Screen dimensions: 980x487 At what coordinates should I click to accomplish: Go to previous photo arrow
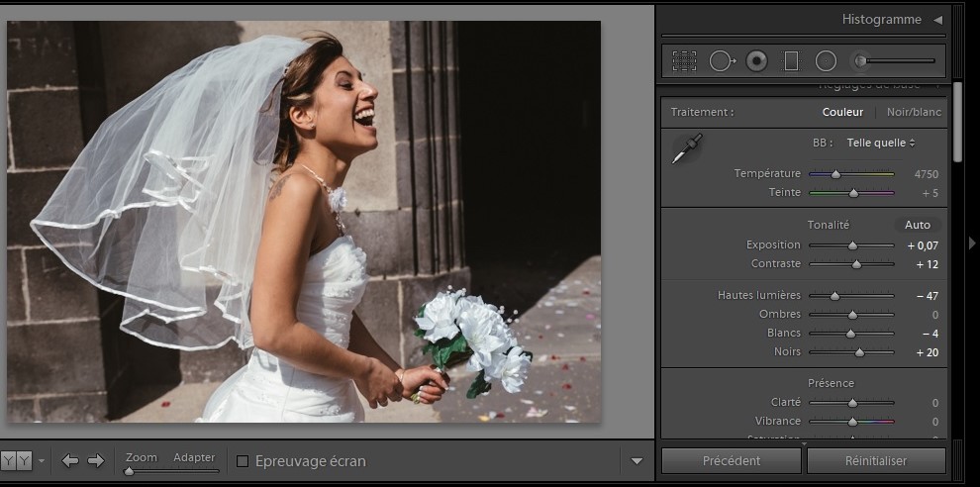[x=70, y=461]
